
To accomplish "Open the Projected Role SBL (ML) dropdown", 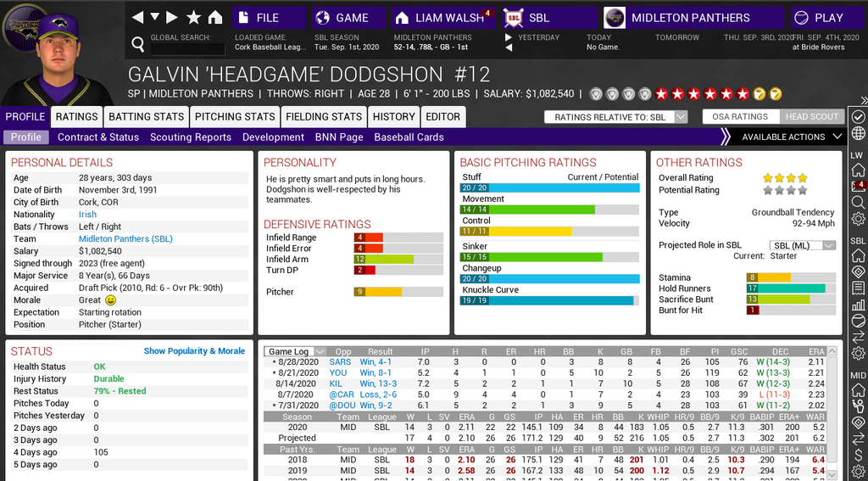I will (802, 245).
